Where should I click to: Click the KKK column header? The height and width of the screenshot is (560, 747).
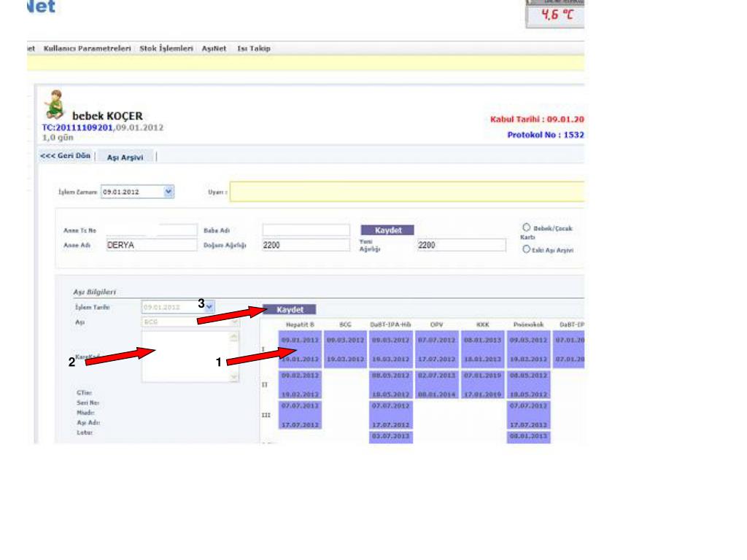coord(483,324)
